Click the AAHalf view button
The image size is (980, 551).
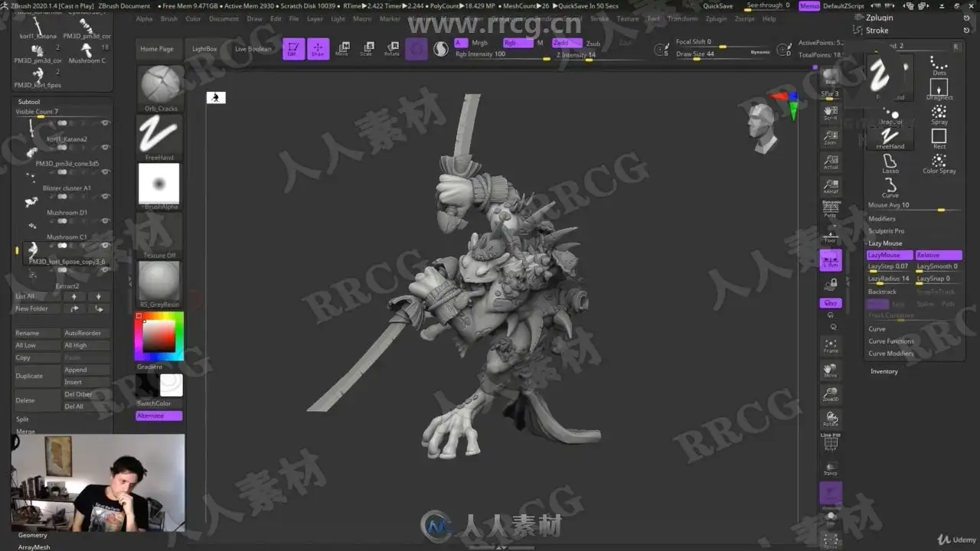(831, 186)
